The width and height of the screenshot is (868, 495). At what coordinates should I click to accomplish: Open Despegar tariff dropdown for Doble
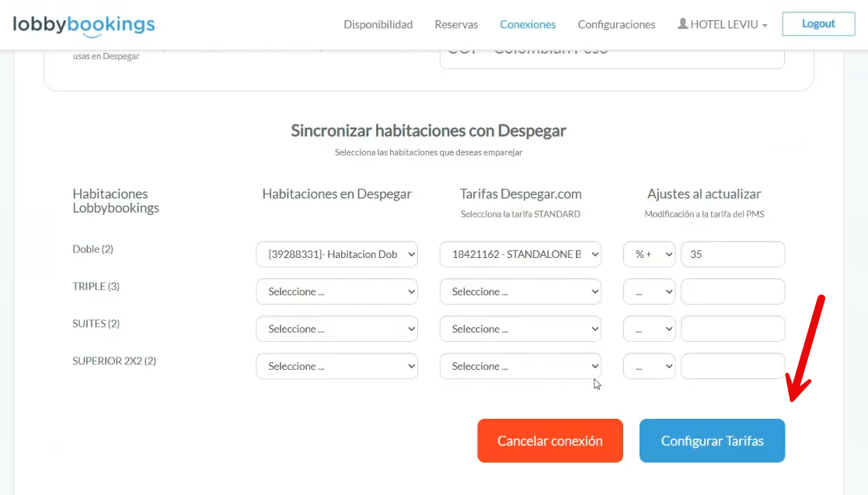pos(521,254)
